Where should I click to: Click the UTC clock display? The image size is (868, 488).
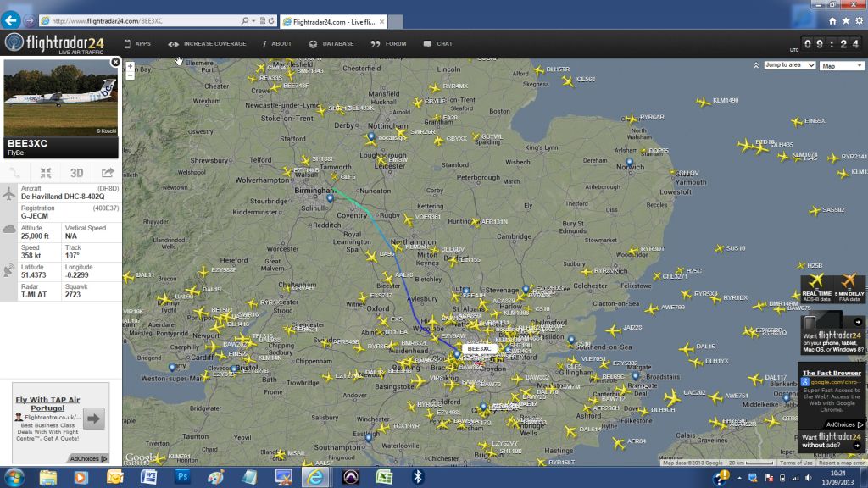pos(832,44)
